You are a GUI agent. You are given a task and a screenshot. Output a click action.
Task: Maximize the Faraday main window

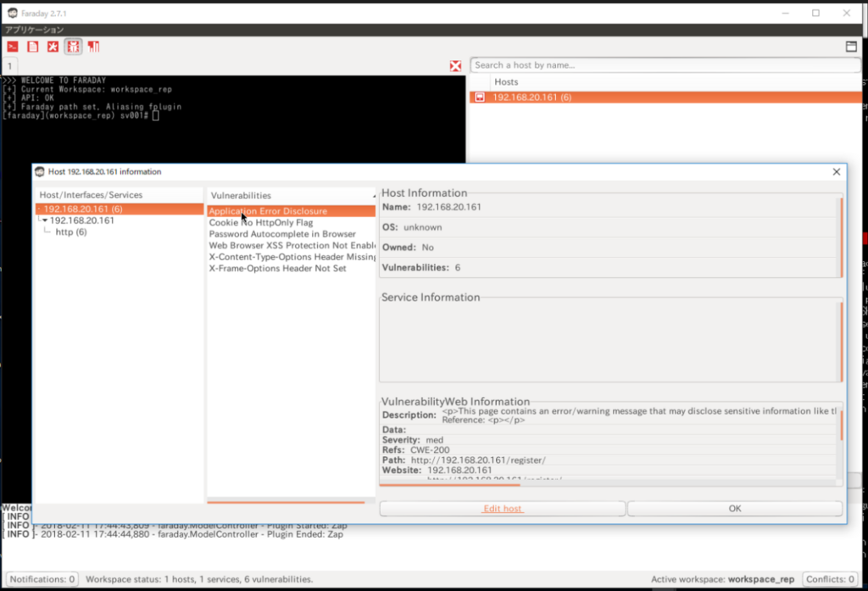tap(815, 13)
